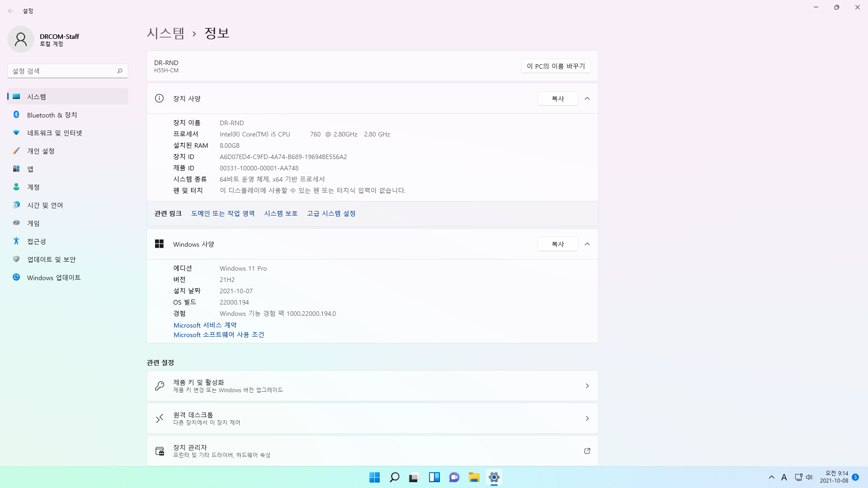Click the 설정 검색 input field
868x488 pixels.
[68, 71]
